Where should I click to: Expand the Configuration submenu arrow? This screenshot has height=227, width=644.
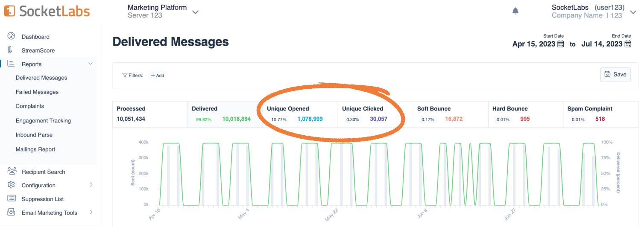[91, 185]
